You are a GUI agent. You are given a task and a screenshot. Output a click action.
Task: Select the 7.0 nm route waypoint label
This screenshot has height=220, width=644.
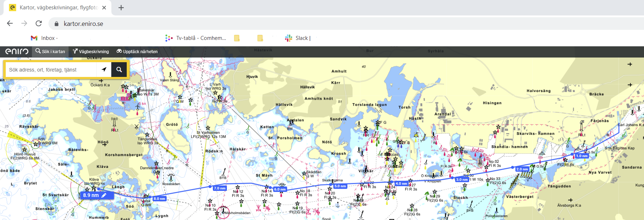(219, 188)
